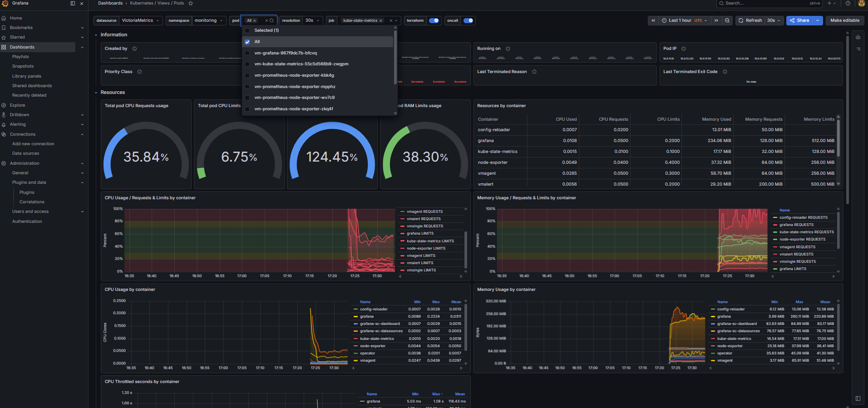Open the plus New menu
Viewport: 868px width, 408px height.
point(831,3)
